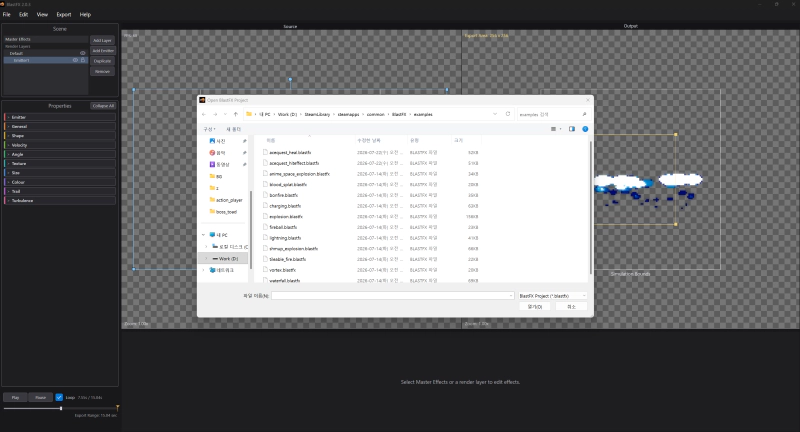Toggle visibility eye of Default layer

83,53
